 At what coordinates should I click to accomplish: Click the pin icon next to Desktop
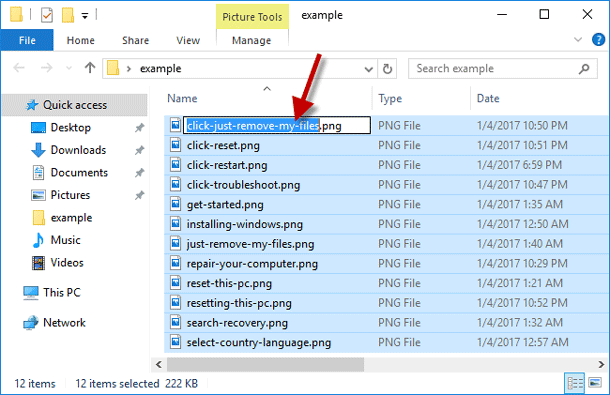139,128
